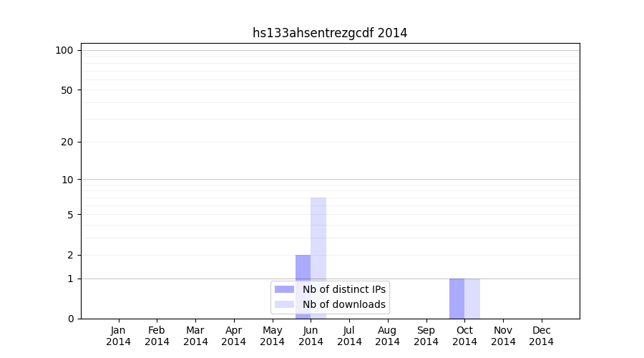The height and width of the screenshot is (358, 644).
Task: Pick the Mar 2014 x-axis label
Action: [195, 336]
